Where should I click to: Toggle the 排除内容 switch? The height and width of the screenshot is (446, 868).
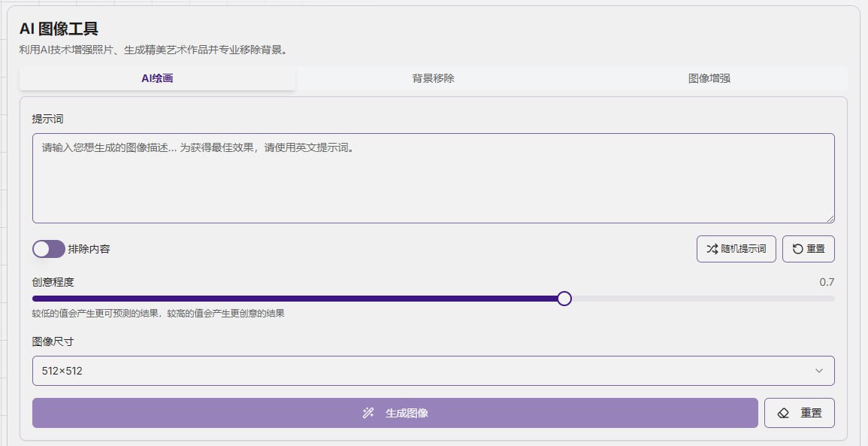point(49,249)
